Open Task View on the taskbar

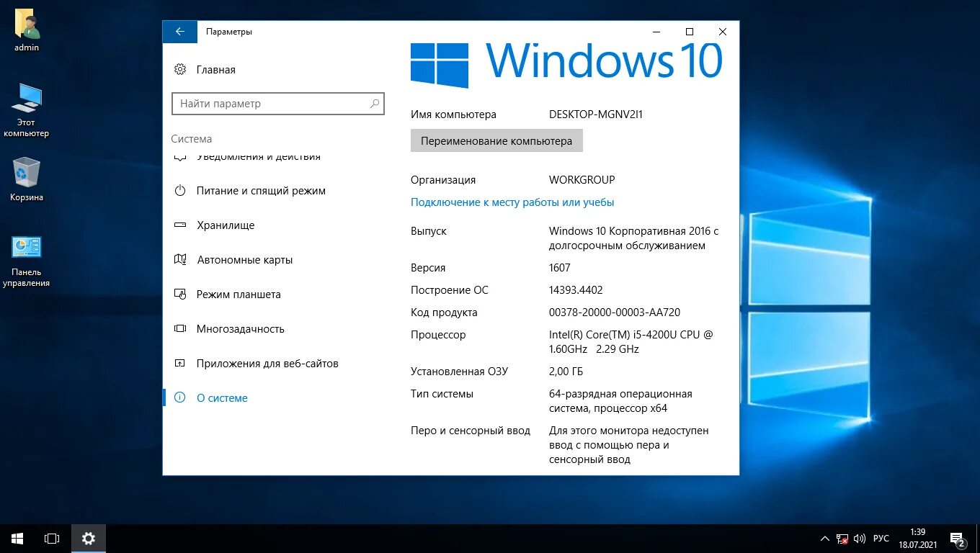click(x=52, y=539)
